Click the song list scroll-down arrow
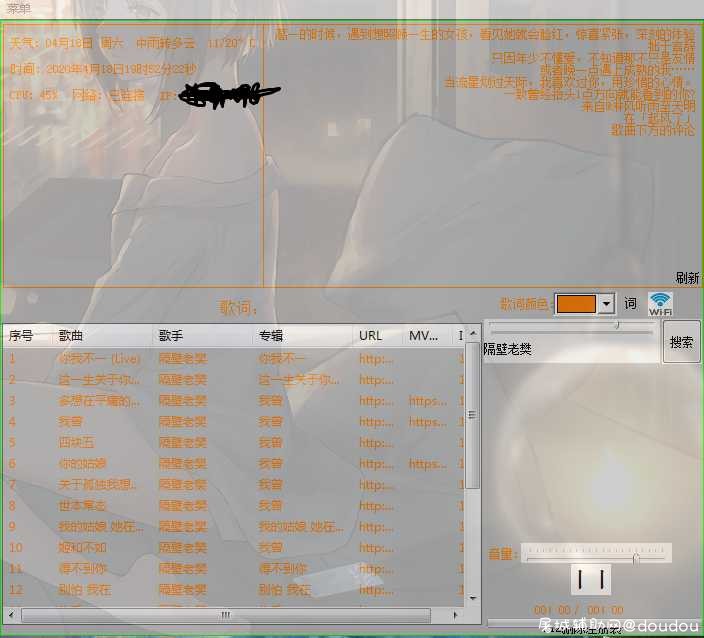The image size is (704, 638). [x=472, y=598]
